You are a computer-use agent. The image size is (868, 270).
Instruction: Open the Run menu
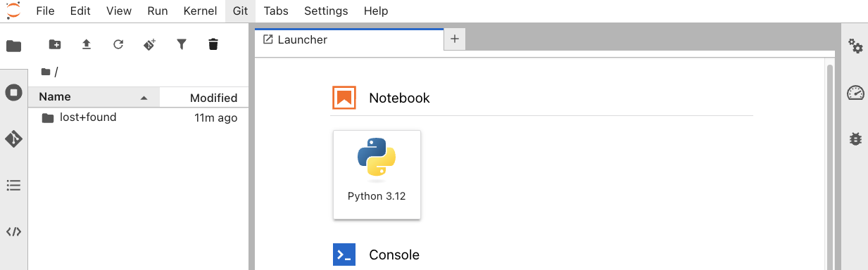[158, 11]
